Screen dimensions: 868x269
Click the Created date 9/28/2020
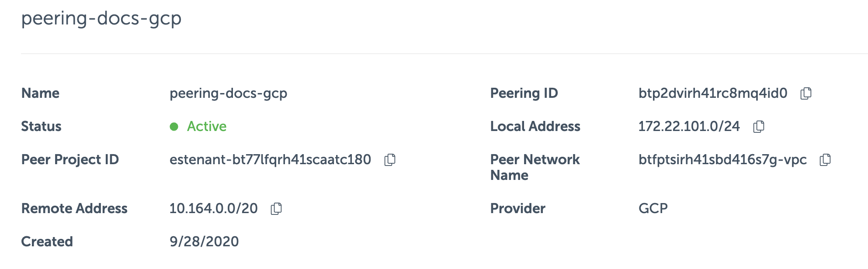(x=203, y=241)
